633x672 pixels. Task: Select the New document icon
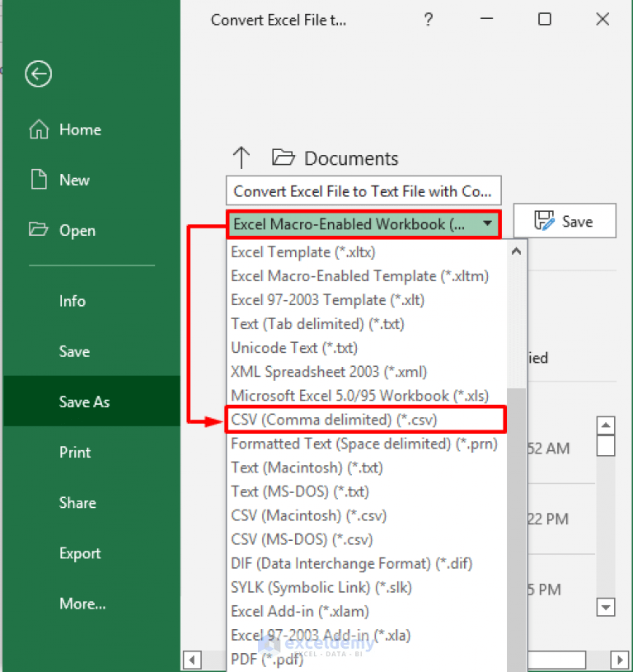tap(38, 180)
